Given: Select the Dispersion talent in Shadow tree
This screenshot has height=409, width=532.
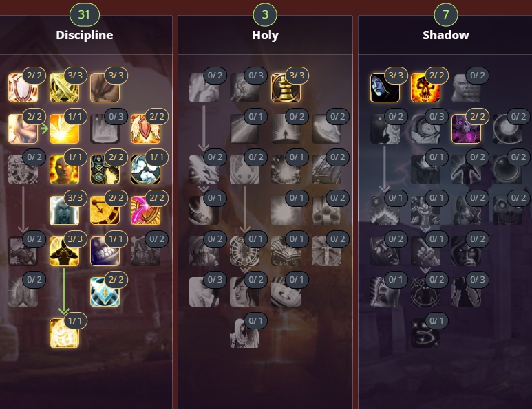Looking at the screenshot, I should tap(425, 333).
